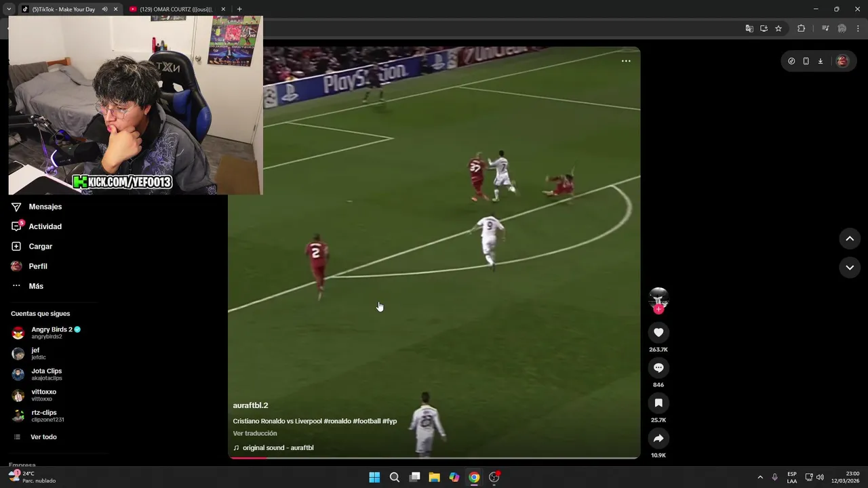The width and height of the screenshot is (868, 488).
Task: Click the get-app phone icon
Action: tap(806, 61)
